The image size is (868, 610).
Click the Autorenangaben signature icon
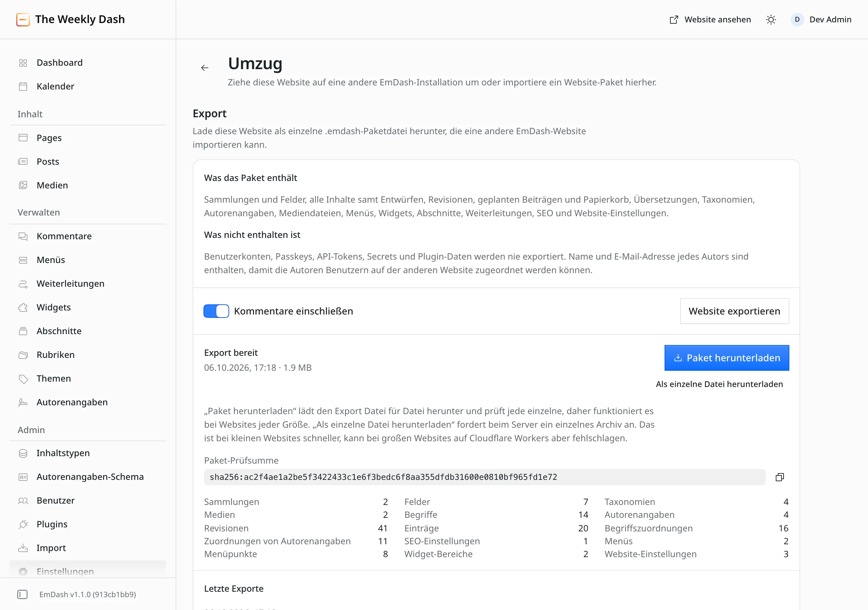pos(23,402)
